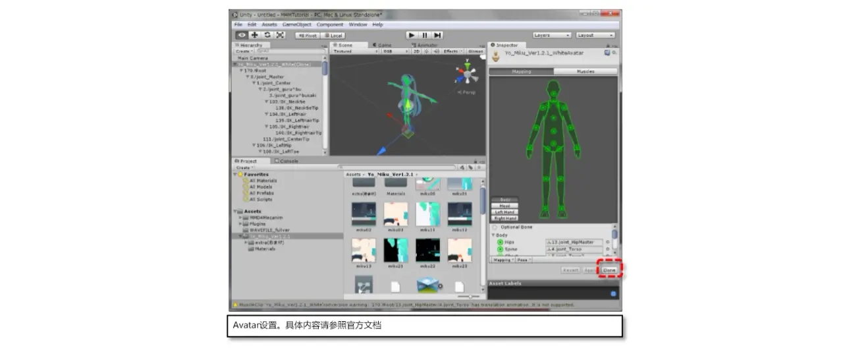Adjust the asset thumbnail size slider
Screen dimensions: 868x360
coord(469,296)
